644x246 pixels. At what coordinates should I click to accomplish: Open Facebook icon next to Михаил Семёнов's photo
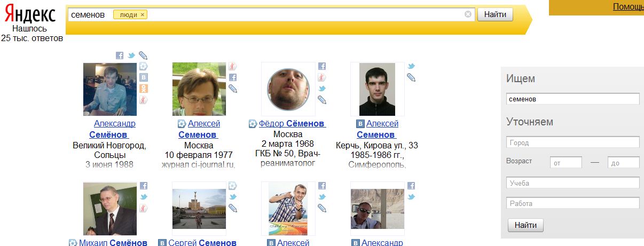(x=144, y=186)
